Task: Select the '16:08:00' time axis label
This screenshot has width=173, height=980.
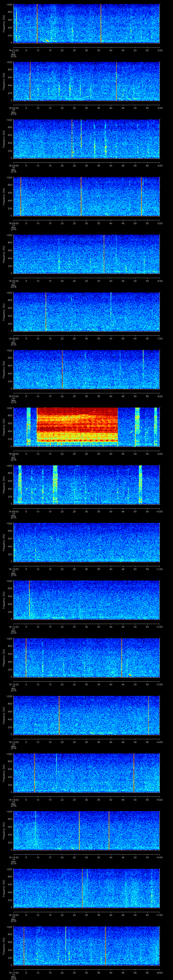Action: 13,454
